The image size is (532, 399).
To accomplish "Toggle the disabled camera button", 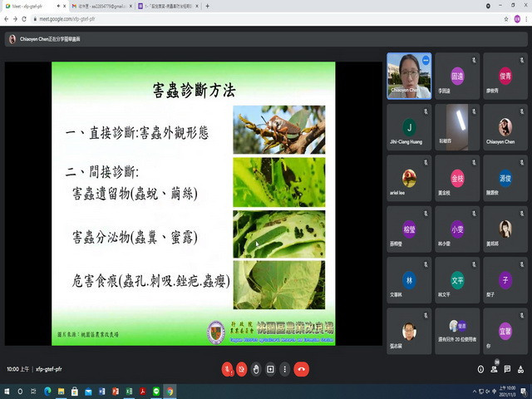I will pyautogui.click(x=242, y=369).
